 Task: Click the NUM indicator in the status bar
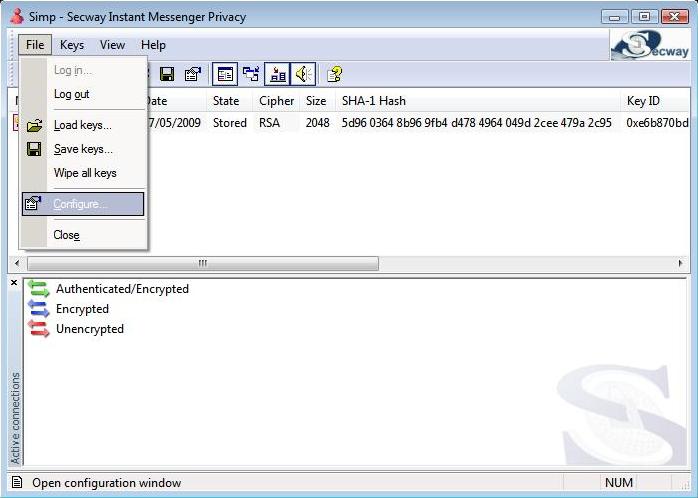[619, 482]
